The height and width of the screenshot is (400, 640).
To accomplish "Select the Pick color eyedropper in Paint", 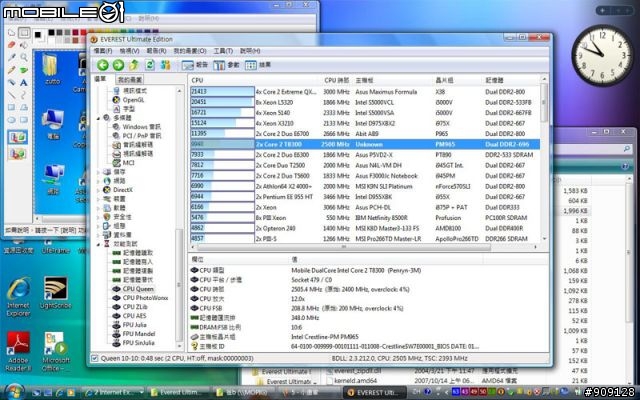I will coord(11,57).
